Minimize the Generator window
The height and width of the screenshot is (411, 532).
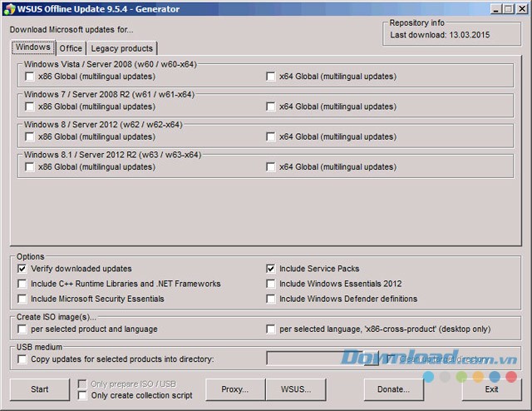pos(496,9)
